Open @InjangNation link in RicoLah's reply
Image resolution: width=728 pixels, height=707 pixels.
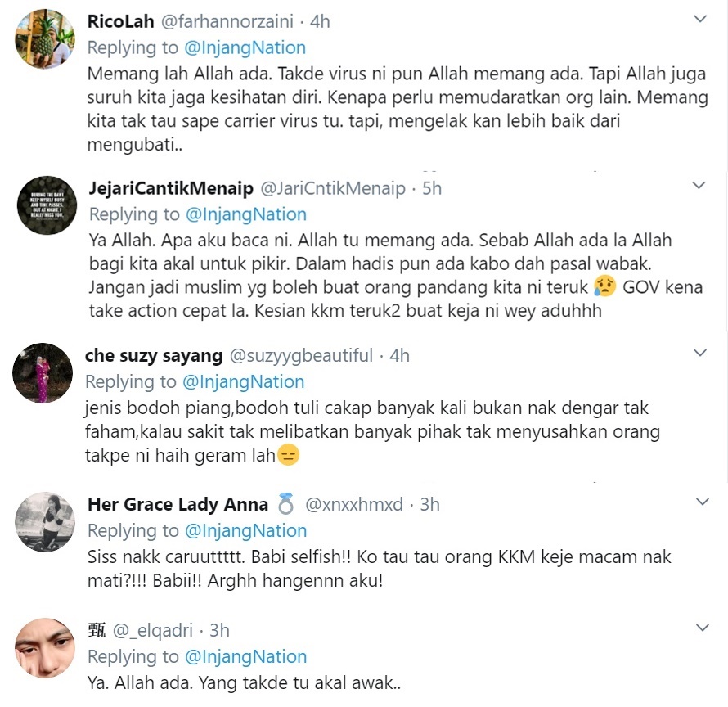(x=245, y=47)
